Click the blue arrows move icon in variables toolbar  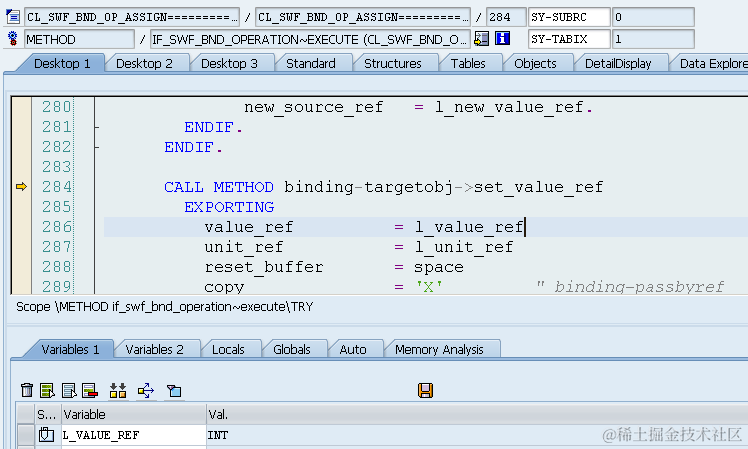tap(146, 390)
